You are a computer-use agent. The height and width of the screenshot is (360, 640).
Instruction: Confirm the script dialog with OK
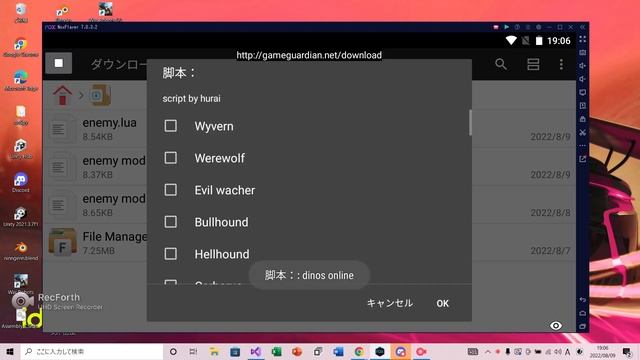pos(442,303)
